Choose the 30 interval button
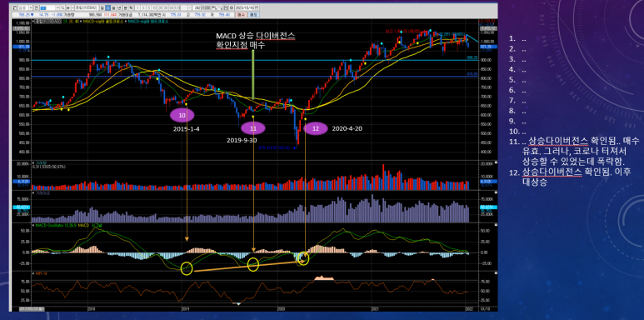 click(x=166, y=7)
